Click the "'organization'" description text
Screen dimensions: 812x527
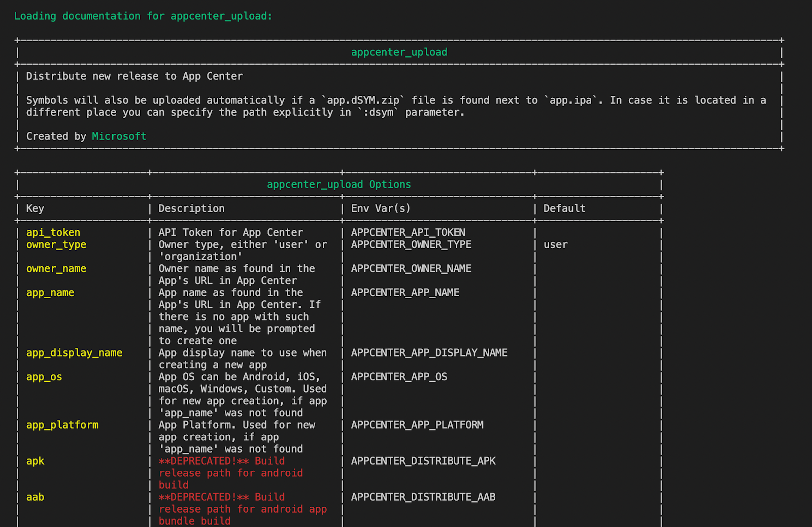tap(200, 257)
